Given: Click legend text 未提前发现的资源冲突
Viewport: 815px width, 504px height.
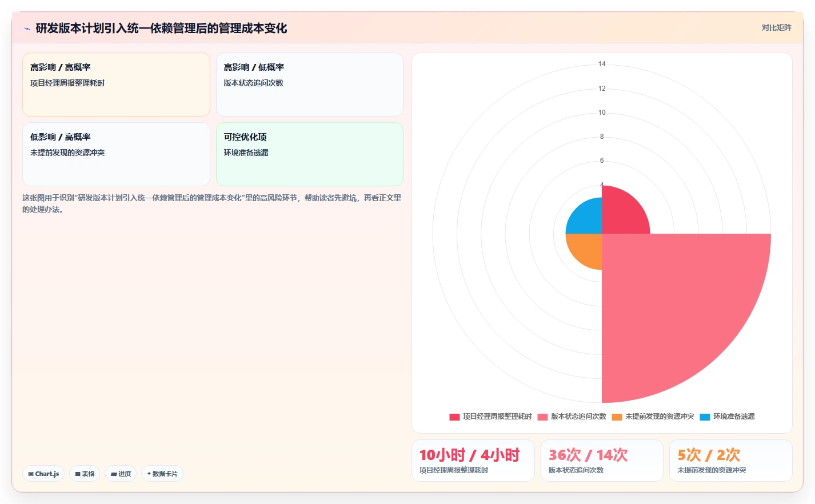Looking at the screenshot, I should pyautogui.click(x=660, y=417).
